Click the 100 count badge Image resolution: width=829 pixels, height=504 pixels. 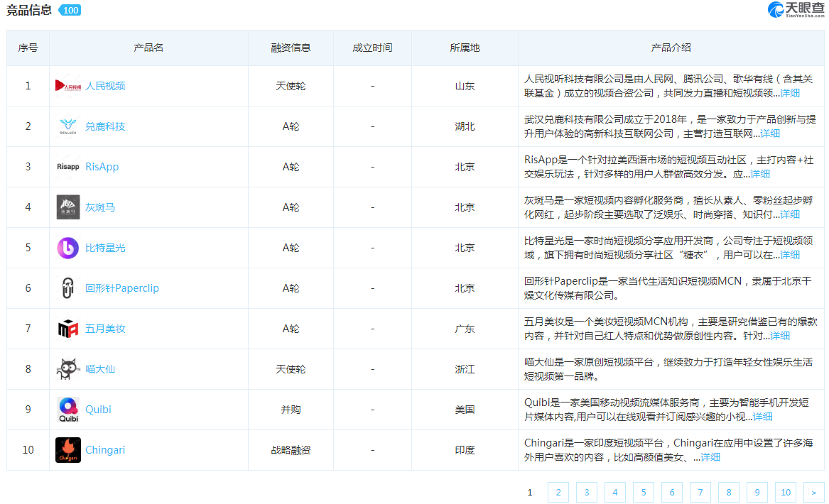click(x=70, y=10)
